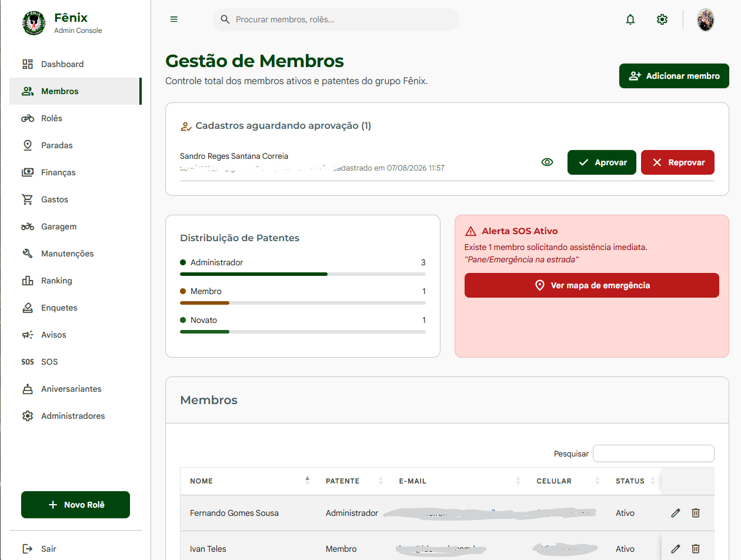View details of Sandro Reges registration
This screenshot has width=741, height=560.
point(548,162)
